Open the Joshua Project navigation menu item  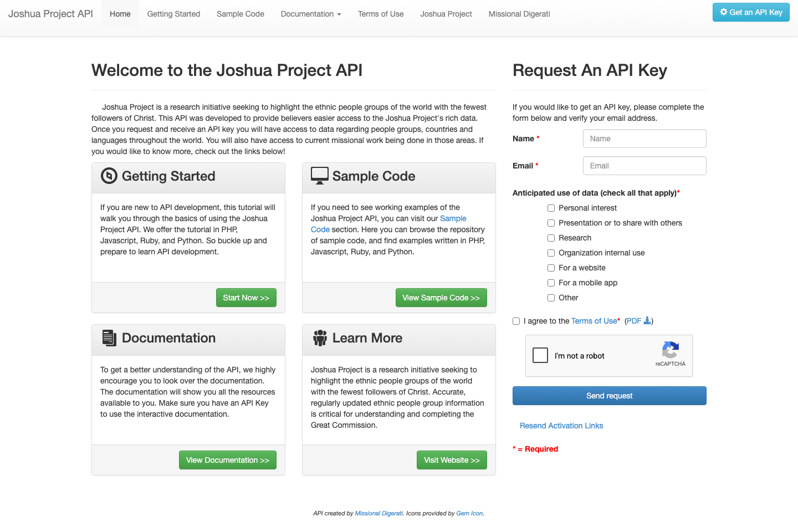click(446, 14)
